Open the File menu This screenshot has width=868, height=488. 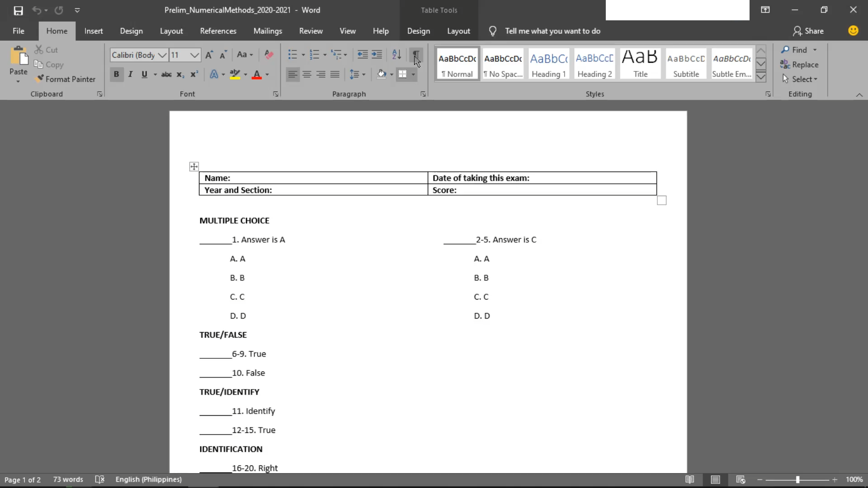(x=19, y=31)
